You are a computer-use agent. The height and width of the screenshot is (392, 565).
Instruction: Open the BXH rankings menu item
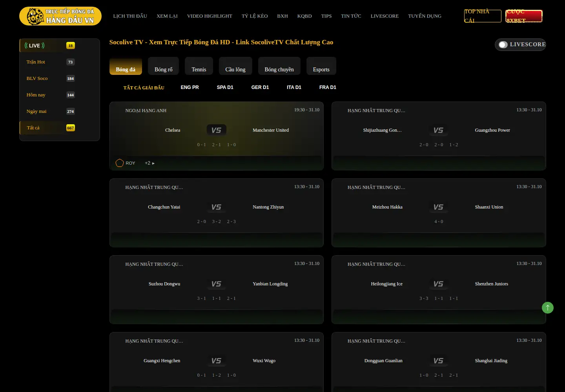[x=282, y=16]
